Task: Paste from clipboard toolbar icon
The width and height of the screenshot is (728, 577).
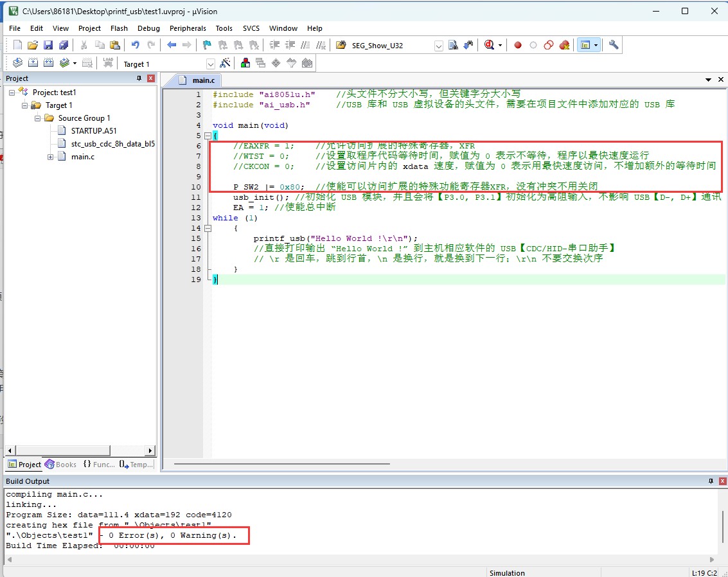Action: tap(115, 45)
